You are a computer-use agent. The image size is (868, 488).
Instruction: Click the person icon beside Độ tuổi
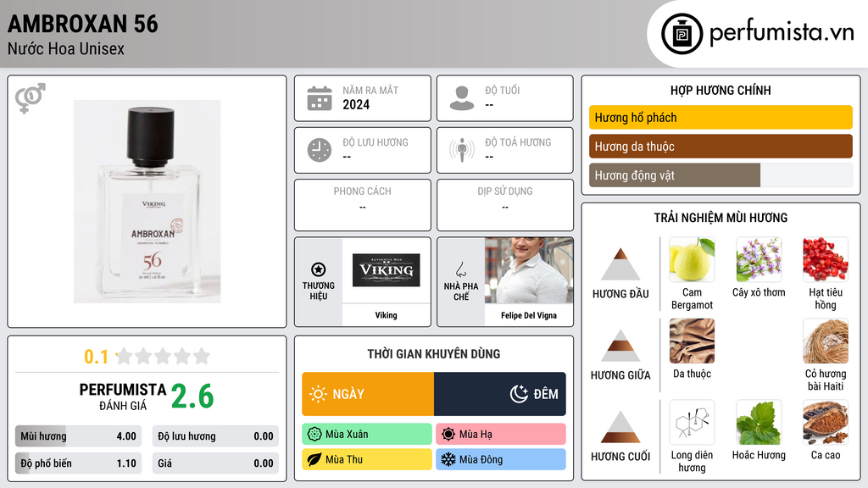(462, 98)
